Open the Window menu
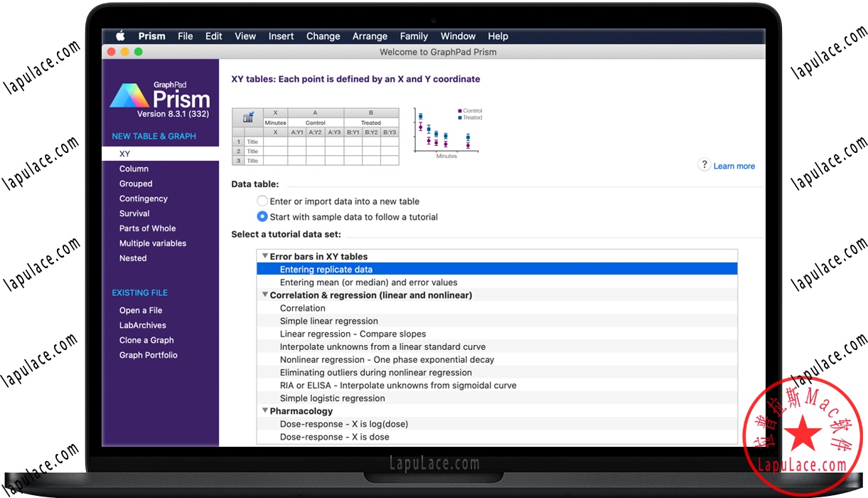This screenshot has height=498, width=868. (458, 36)
